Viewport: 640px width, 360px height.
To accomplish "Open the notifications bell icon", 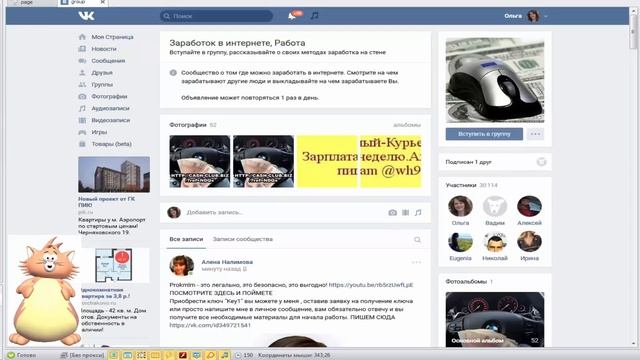I will click(292, 16).
